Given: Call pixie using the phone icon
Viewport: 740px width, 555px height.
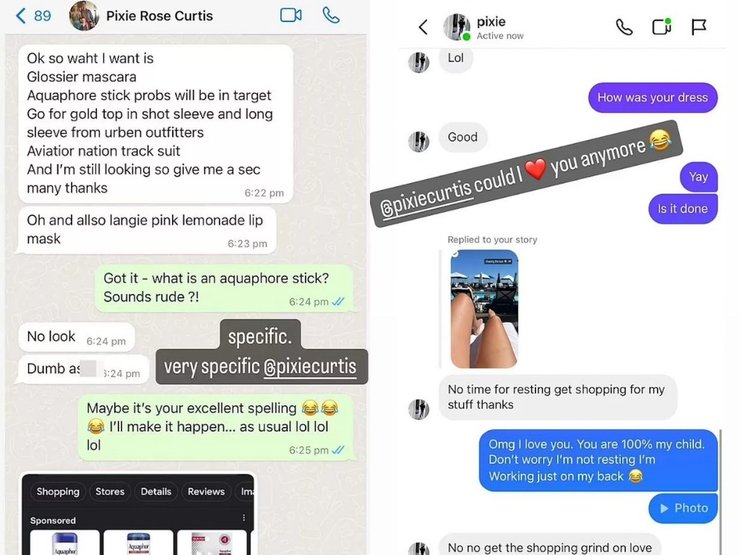Looking at the screenshot, I should (x=624, y=27).
